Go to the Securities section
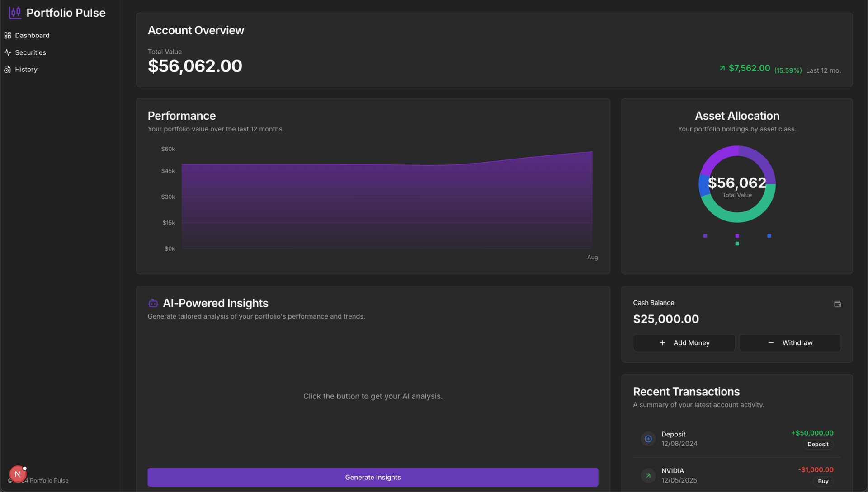 point(30,52)
